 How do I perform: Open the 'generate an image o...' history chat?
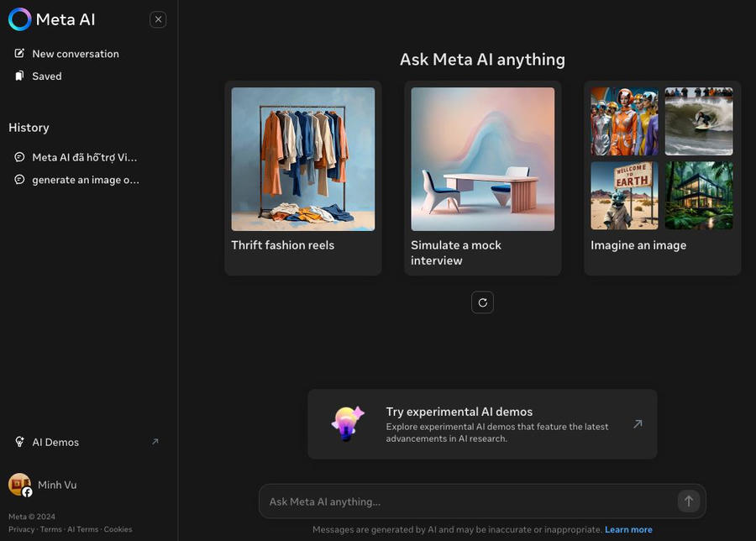click(85, 180)
